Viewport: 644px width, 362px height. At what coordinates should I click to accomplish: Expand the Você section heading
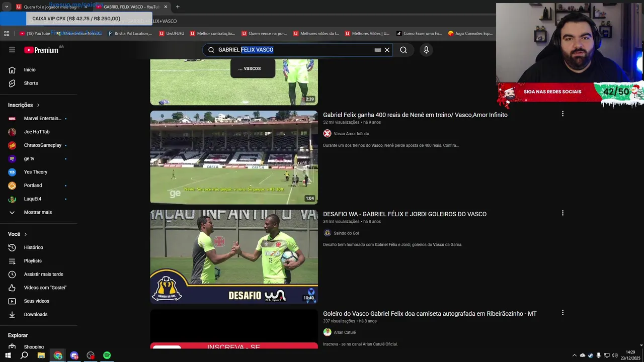tap(18, 234)
